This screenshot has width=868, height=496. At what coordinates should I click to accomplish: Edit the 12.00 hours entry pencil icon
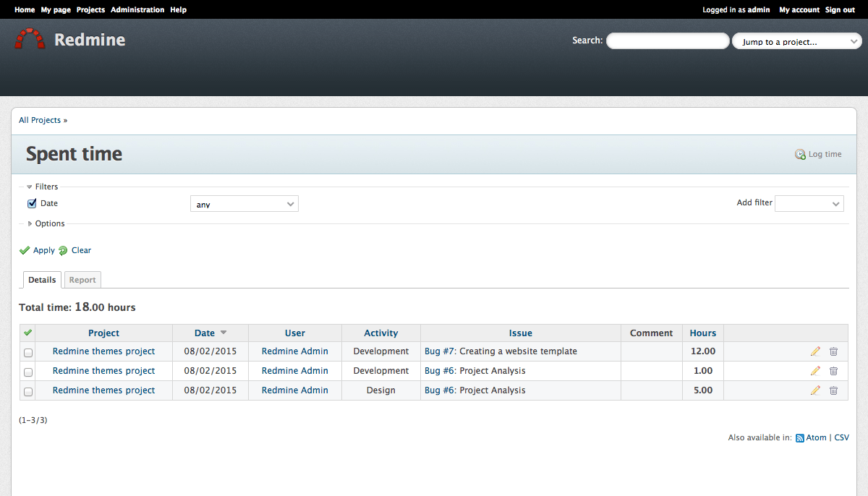815,351
